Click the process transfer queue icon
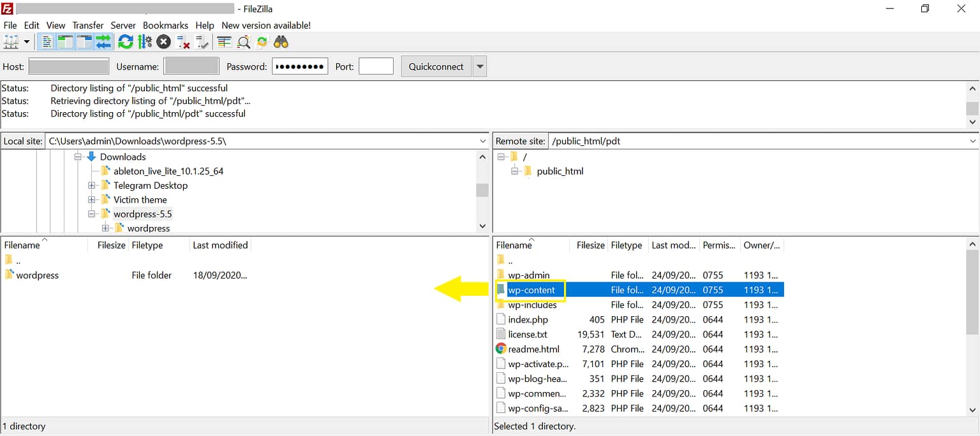 coord(145,42)
